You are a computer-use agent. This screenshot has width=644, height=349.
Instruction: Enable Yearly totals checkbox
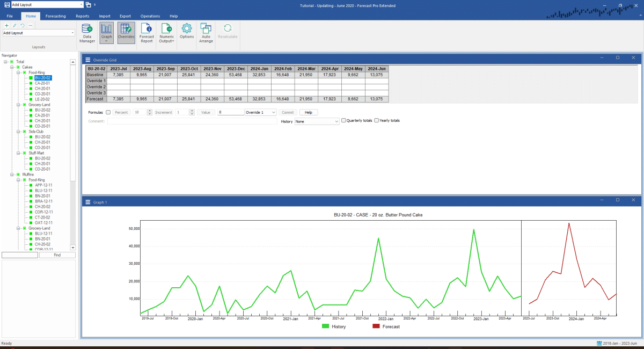[376, 120]
